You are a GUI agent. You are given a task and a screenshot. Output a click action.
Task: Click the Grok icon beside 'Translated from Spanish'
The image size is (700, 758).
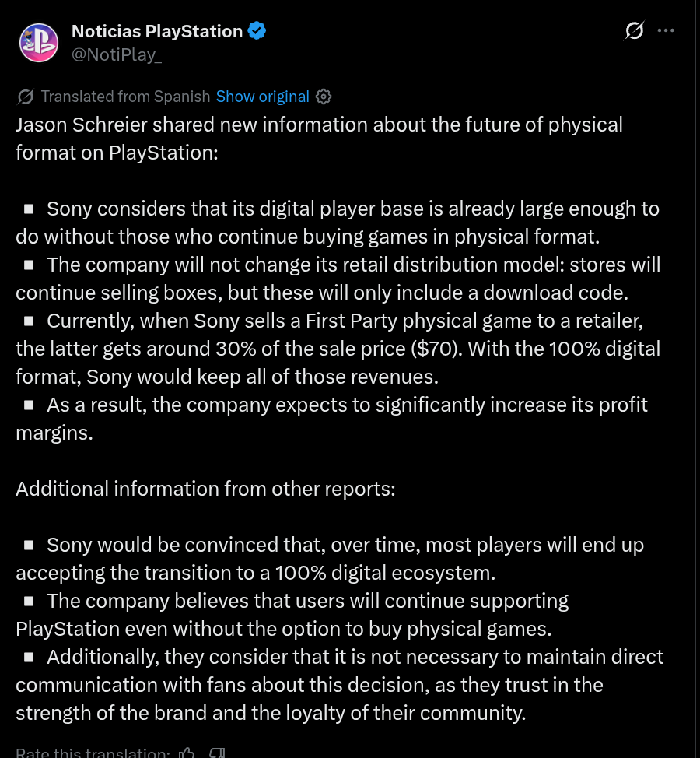tap(25, 97)
